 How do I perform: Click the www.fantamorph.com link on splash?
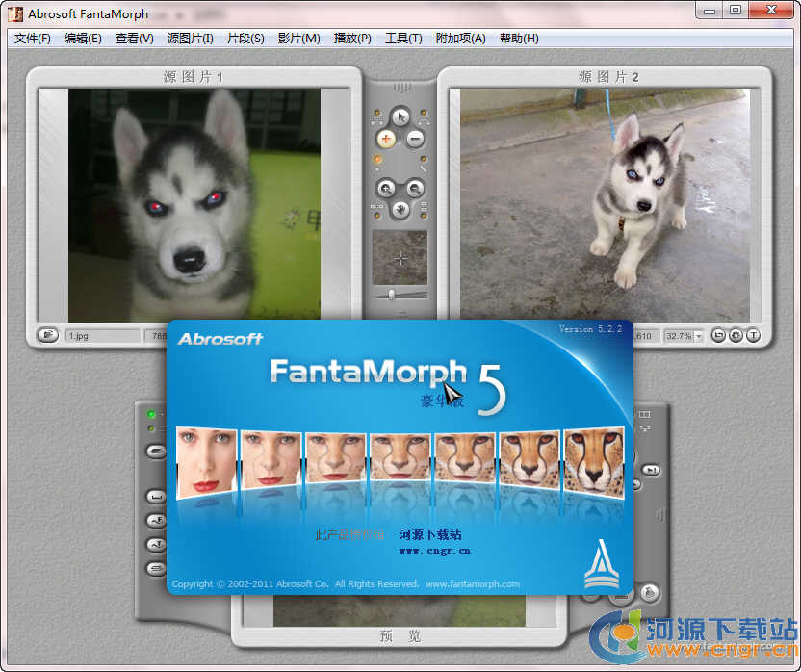click(x=472, y=583)
